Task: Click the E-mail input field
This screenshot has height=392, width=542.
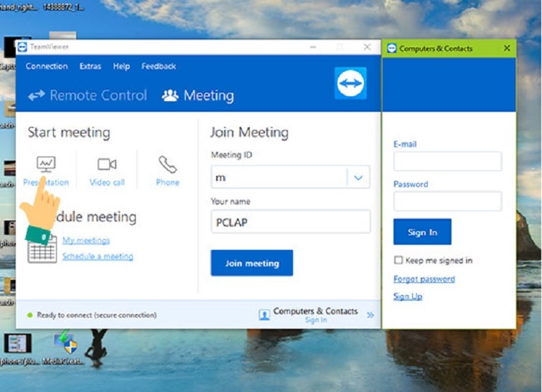Action: (448, 161)
